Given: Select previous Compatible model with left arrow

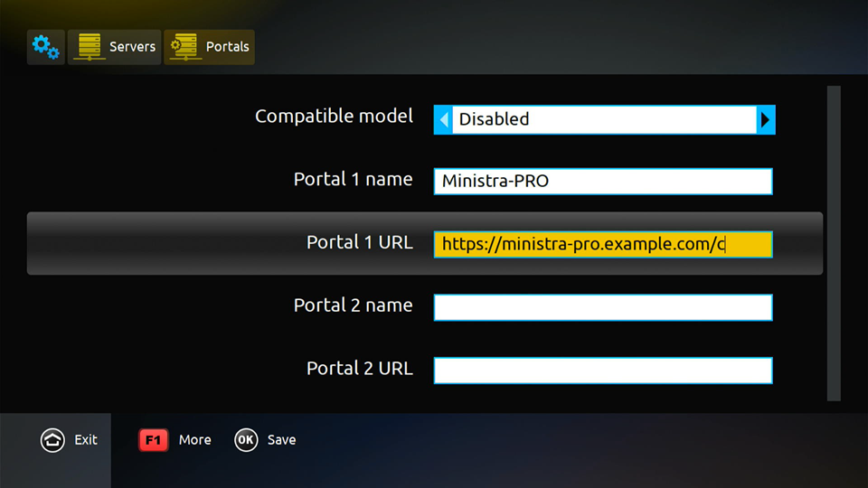Looking at the screenshot, I should point(443,119).
